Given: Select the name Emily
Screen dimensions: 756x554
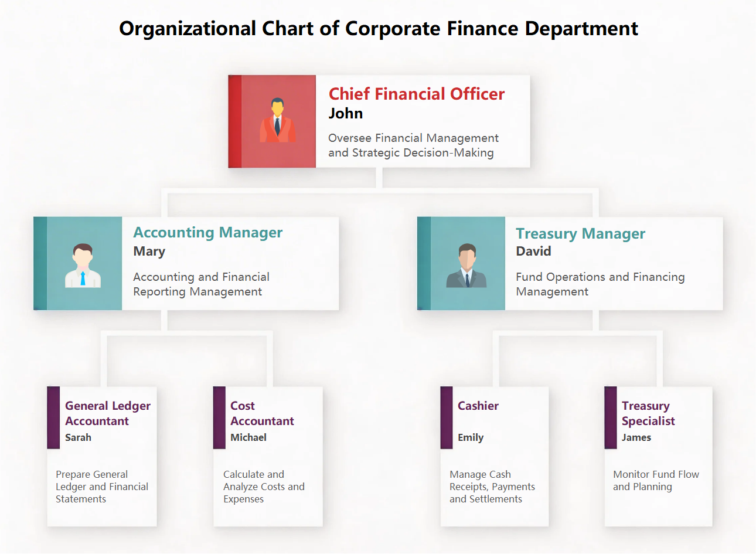Looking at the screenshot, I should point(471,437).
